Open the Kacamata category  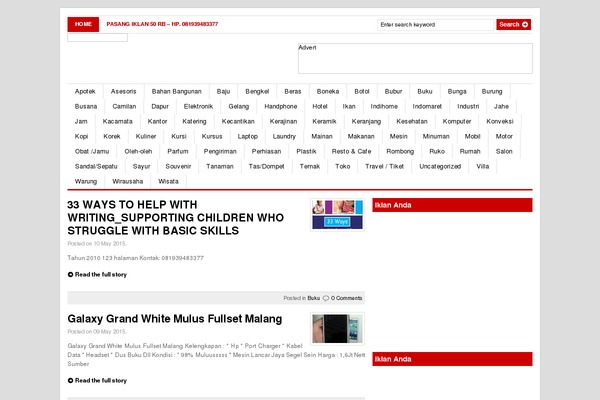tap(117, 121)
